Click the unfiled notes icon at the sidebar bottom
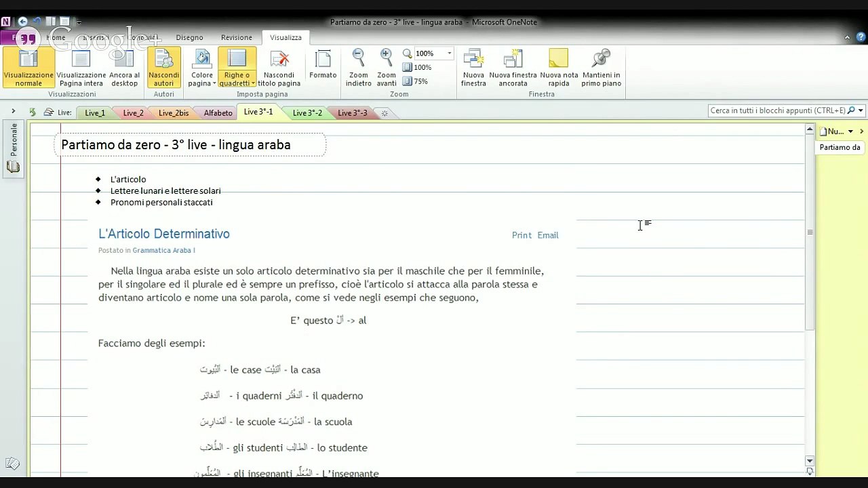The height and width of the screenshot is (488, 868). (12, 464)
